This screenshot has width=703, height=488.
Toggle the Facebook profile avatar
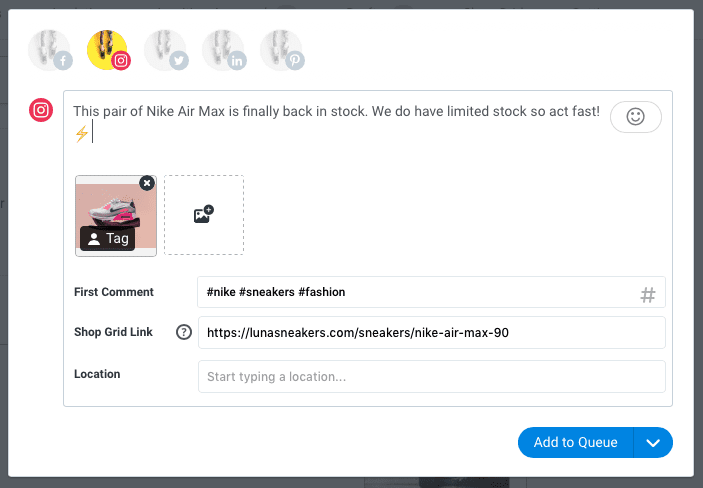[50, 50]
